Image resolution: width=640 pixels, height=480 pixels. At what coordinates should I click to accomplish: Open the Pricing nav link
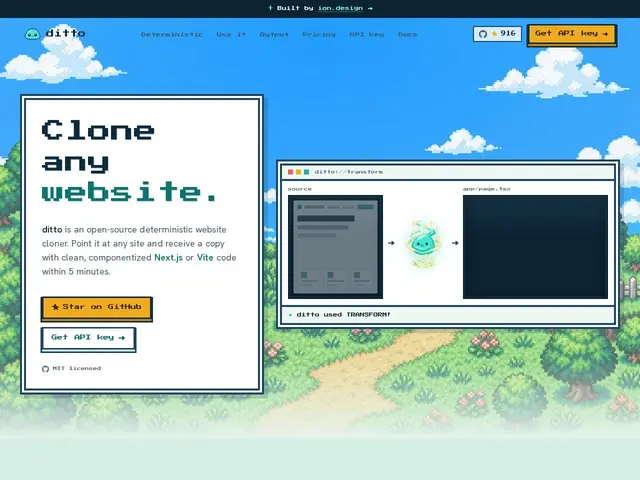pyautogui.click(x=319, y=35)
